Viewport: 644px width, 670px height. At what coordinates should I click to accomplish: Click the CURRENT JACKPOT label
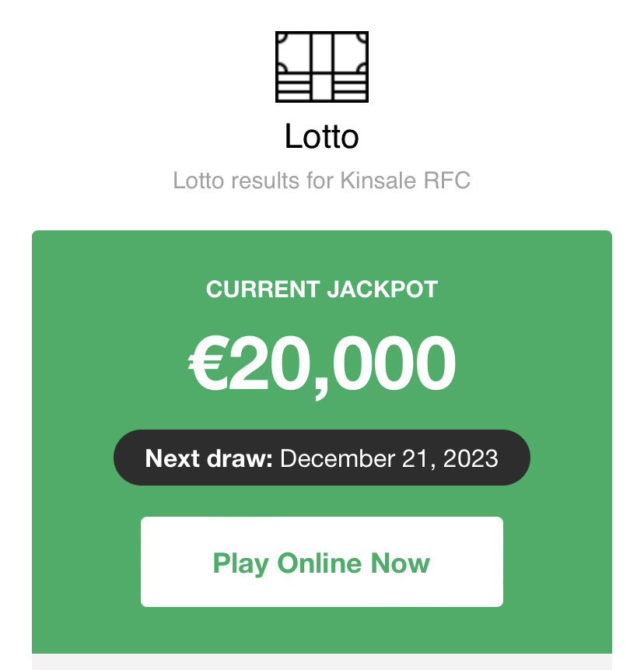pos(322,290)
